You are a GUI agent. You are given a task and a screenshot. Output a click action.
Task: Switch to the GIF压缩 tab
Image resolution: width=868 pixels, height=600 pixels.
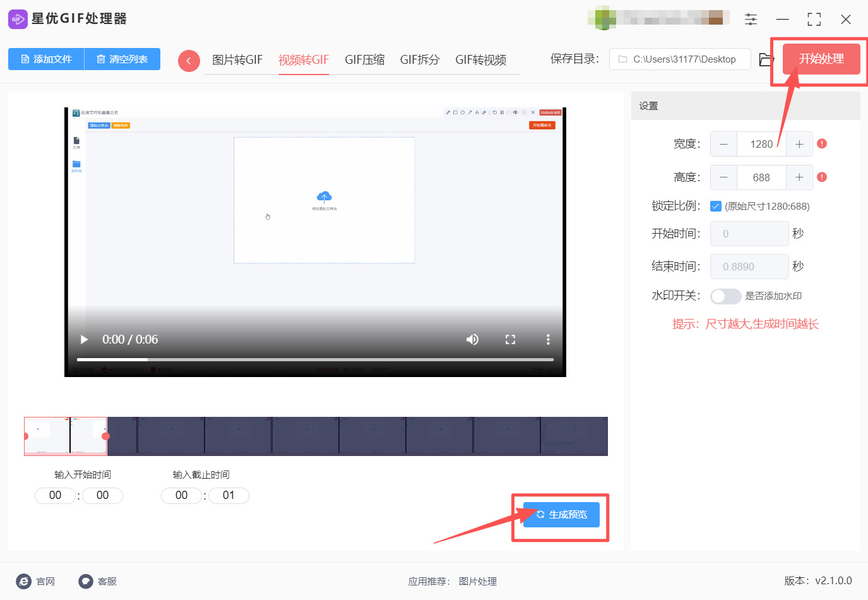pos(364,60)
